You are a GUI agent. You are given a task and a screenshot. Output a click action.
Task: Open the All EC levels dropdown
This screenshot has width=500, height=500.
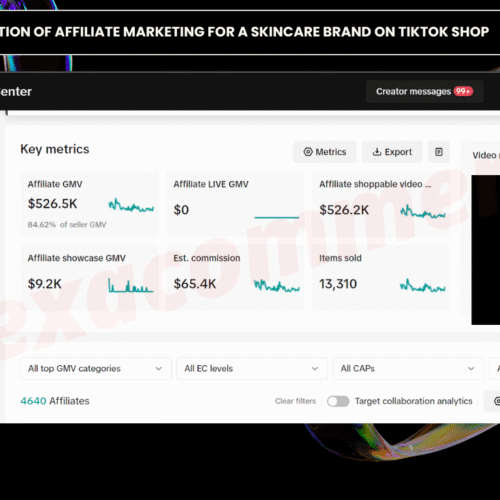coord(252,368)
